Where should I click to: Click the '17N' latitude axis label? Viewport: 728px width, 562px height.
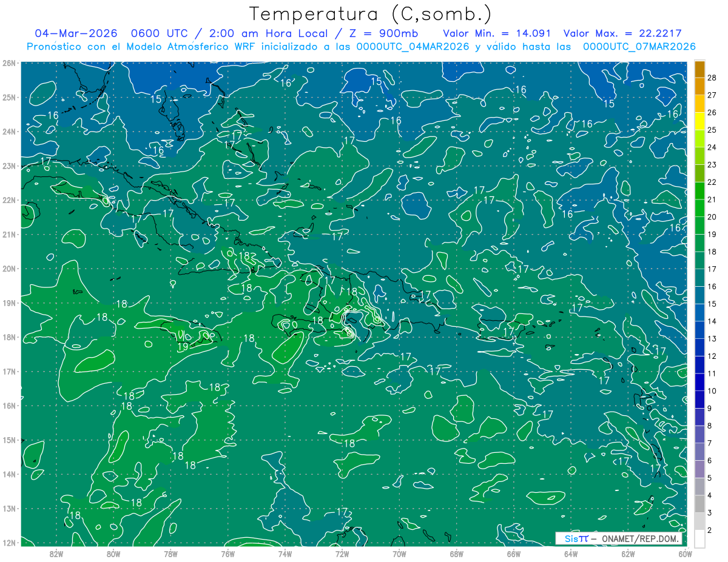click(x=8, y=371)
